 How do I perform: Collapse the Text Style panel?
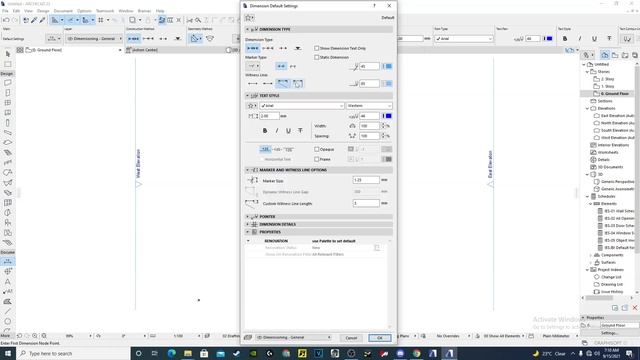(247, 96)
